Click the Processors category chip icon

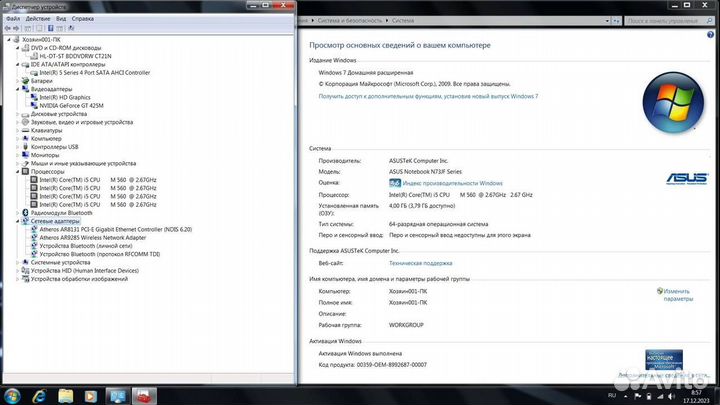(26, 172)
